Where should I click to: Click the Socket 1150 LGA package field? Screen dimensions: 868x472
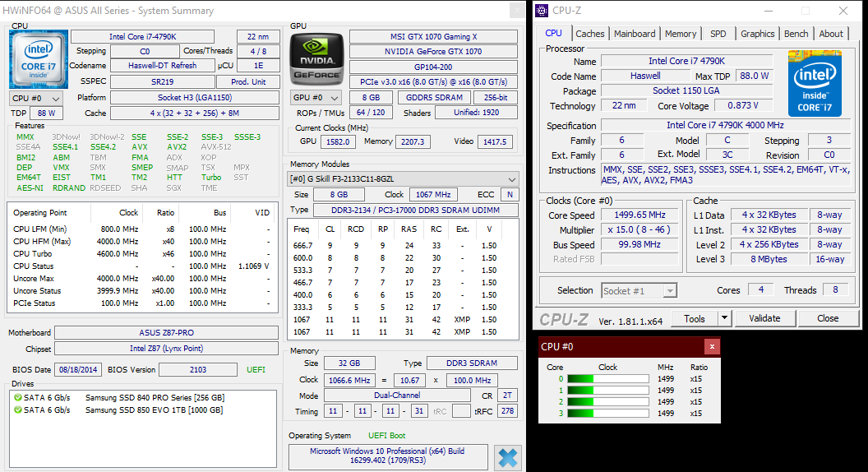pos(687,90)
